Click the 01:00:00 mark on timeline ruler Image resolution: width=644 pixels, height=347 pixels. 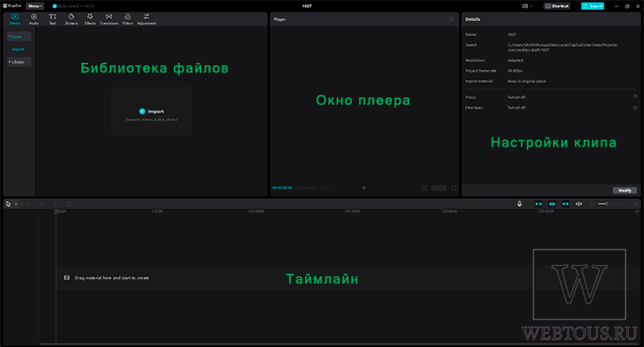[x=256, y=212]
